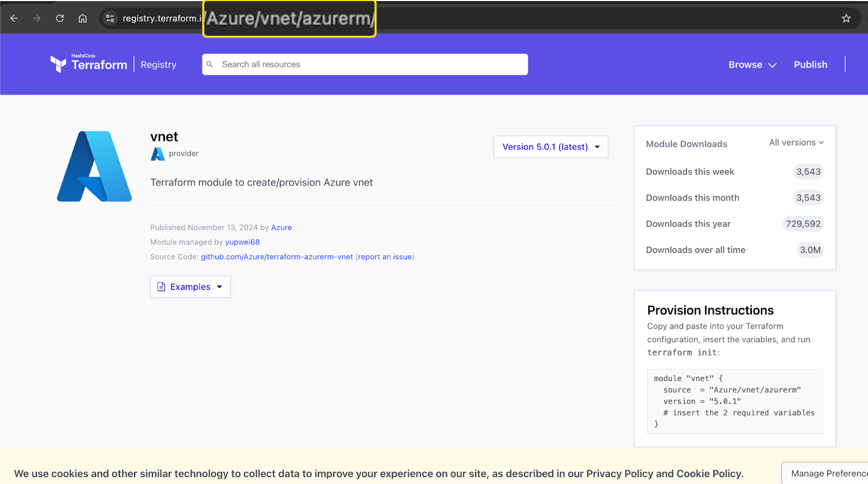Viewport: 868px width, 484px height.
Task: Expand the Examples dropdown
Action: [190, 287]
